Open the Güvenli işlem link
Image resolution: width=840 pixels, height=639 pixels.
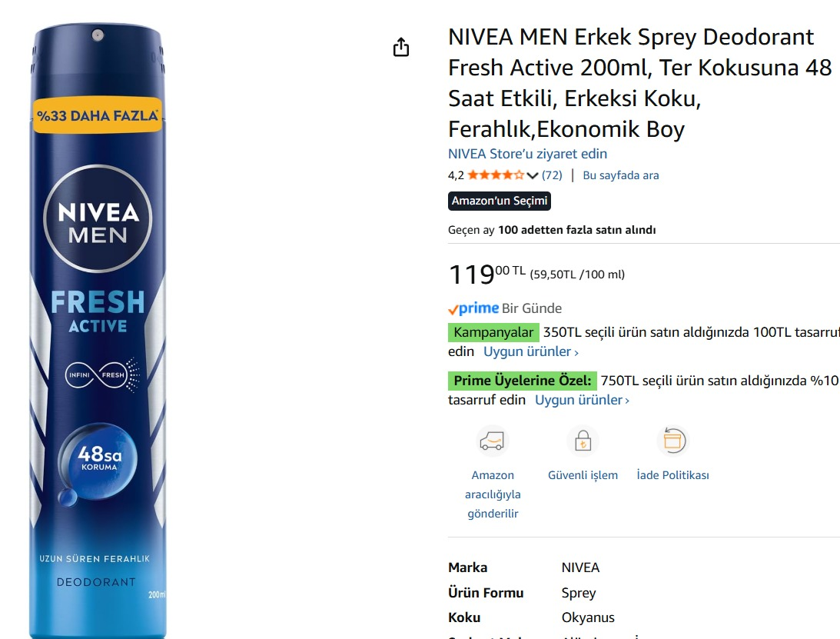pyautogui.click(x=583, y=475)
